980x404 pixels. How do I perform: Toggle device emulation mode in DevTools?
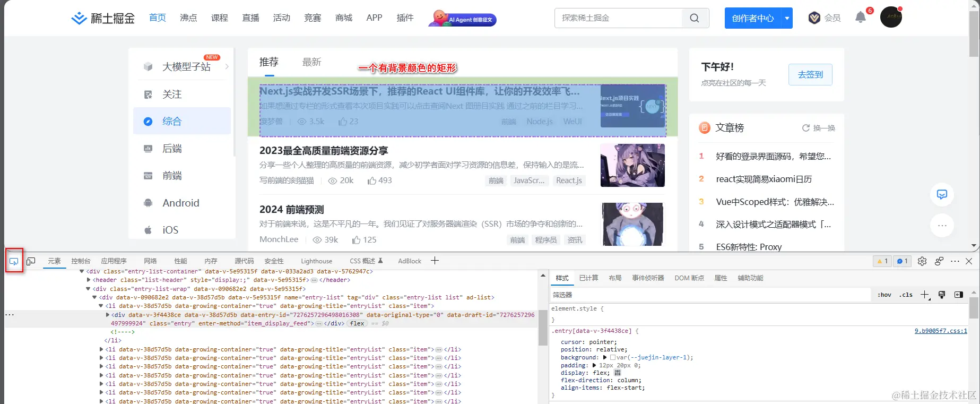point(31,261)
